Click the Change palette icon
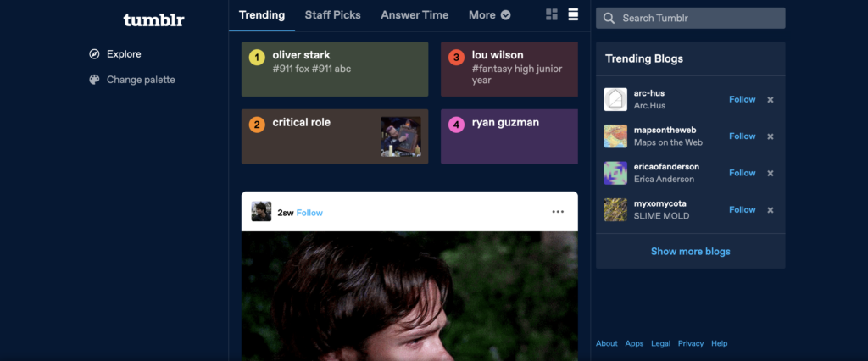Image resolution: width=868 pixels, height=361 pixels. [x=94, y=79]
